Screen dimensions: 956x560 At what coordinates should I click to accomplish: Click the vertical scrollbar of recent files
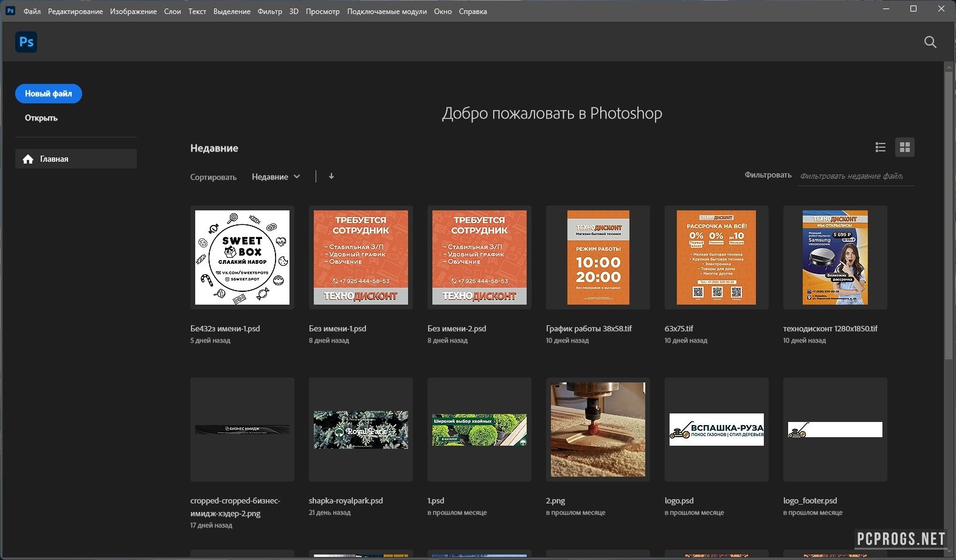949,216
